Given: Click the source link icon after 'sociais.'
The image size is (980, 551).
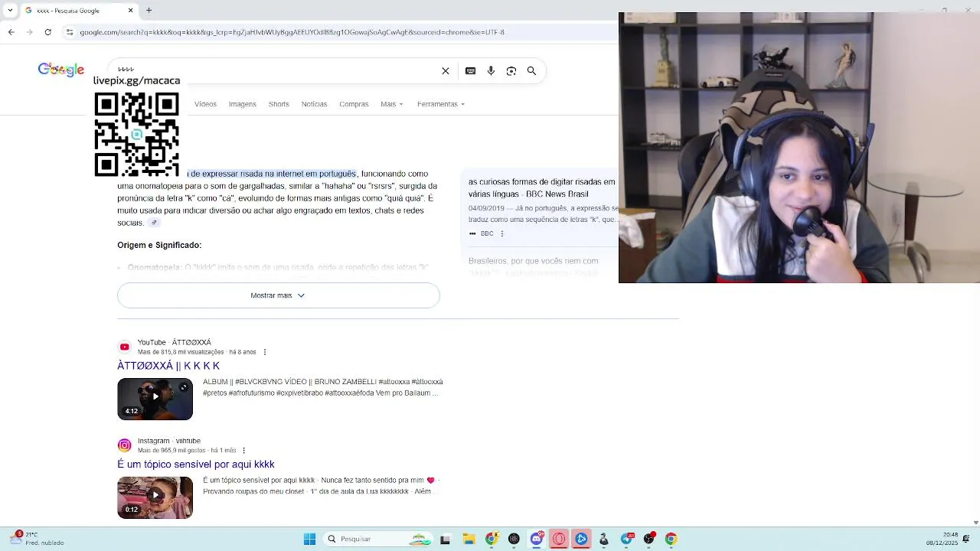Looking at the screenshot, I should 154,223.
